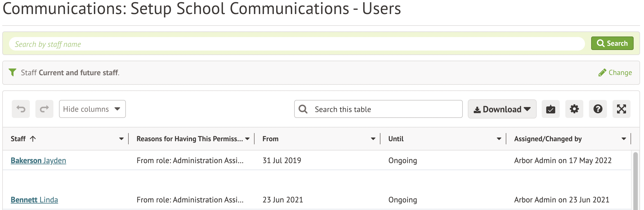Open the Download dropdown menu
The height and width of the screenshot is (210, 644).
502,109
